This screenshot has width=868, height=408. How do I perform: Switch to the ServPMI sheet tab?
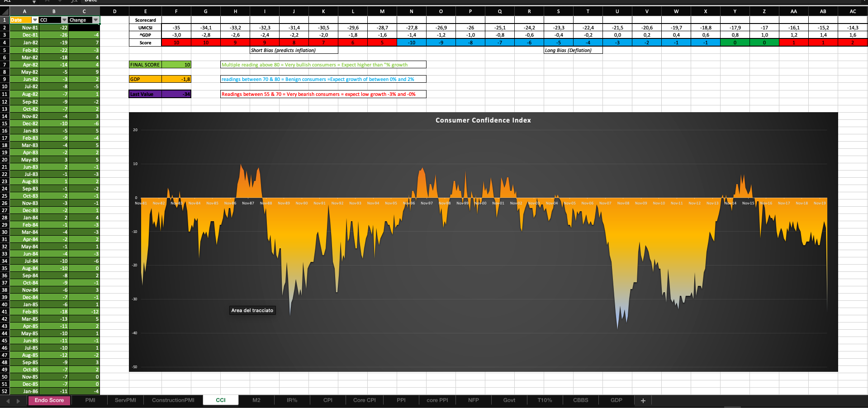(x=125, y=400)
